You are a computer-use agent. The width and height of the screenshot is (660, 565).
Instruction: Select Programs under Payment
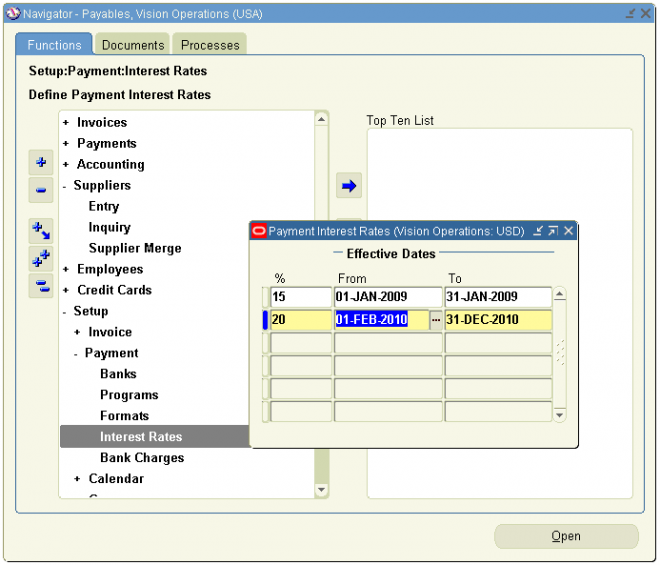[129, 395]
